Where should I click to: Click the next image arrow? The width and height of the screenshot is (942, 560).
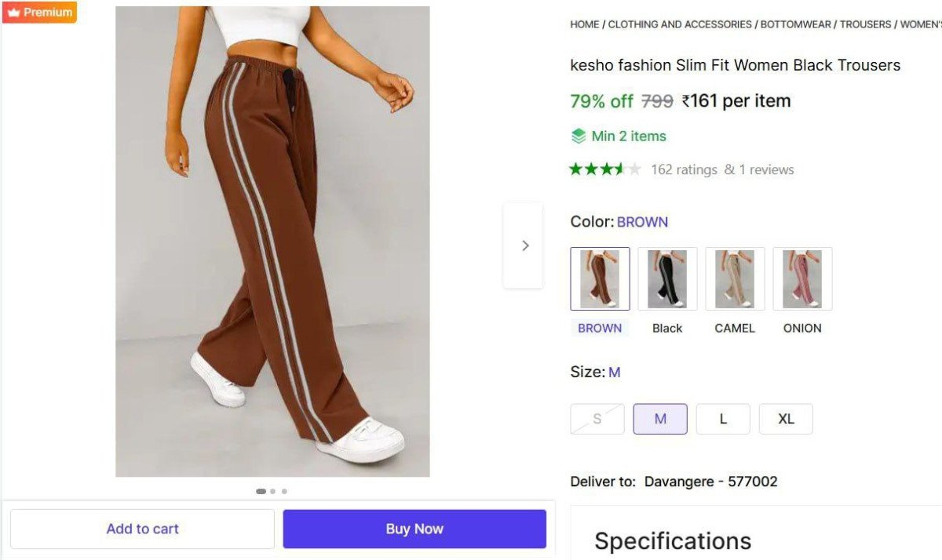(523, 245)
